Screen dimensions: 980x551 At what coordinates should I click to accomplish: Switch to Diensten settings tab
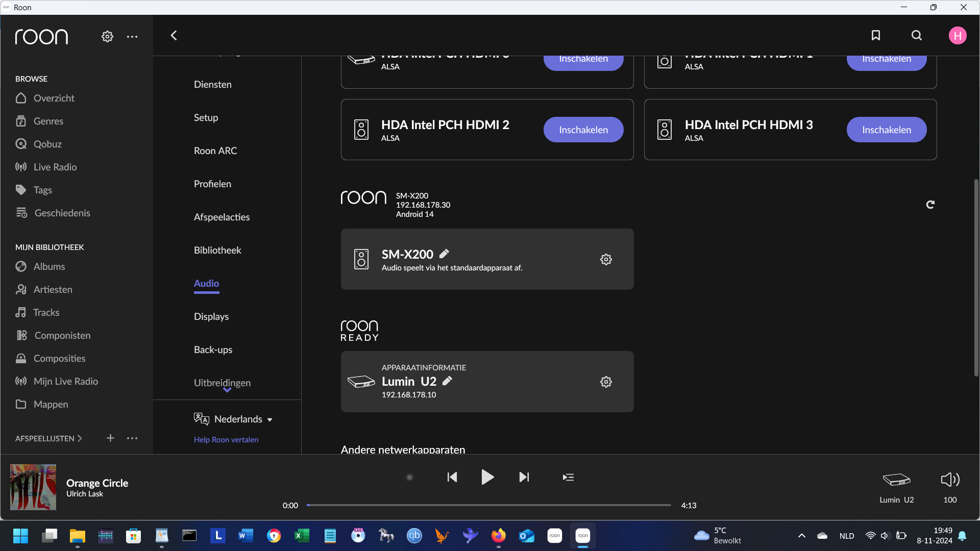tap(213, 84)
